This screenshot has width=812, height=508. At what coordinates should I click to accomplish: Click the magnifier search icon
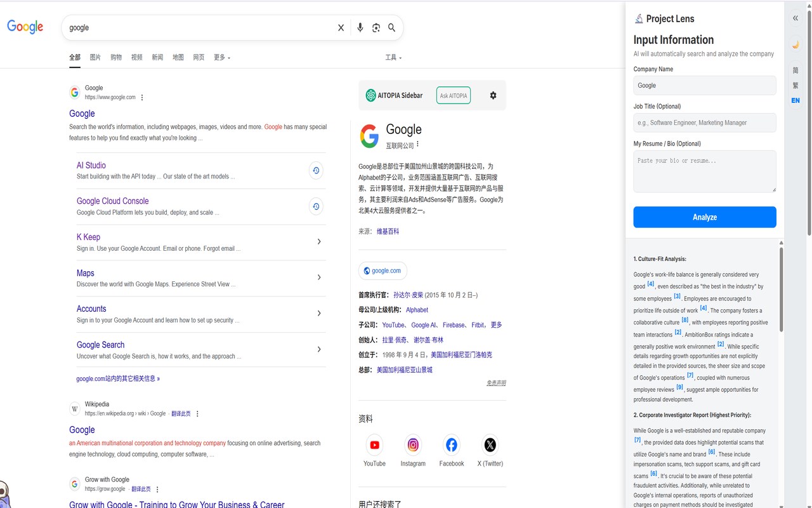392,28
